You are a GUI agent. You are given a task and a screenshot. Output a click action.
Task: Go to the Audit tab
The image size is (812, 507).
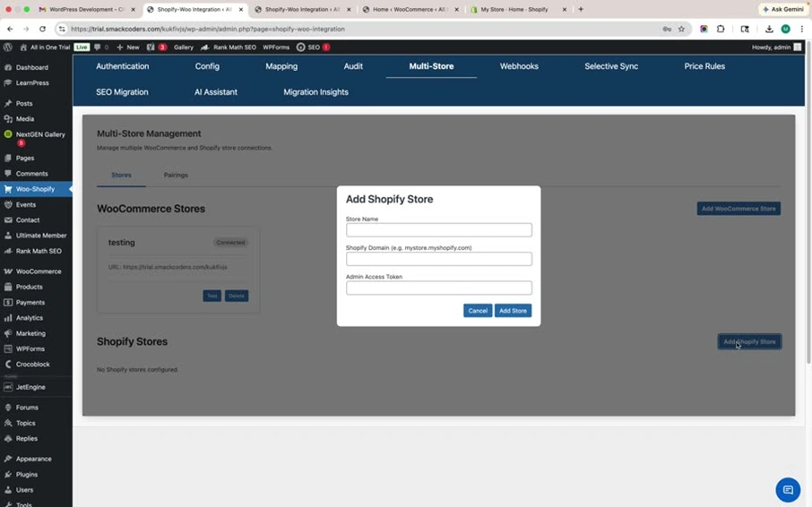pyautogui.click(x=353, y=66)
